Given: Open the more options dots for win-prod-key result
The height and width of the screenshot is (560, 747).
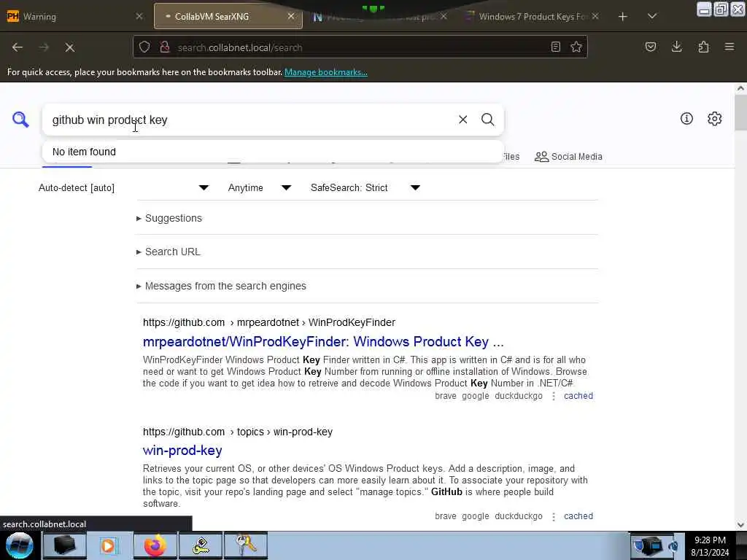Looking at the screenshot, I should (553, 517).
